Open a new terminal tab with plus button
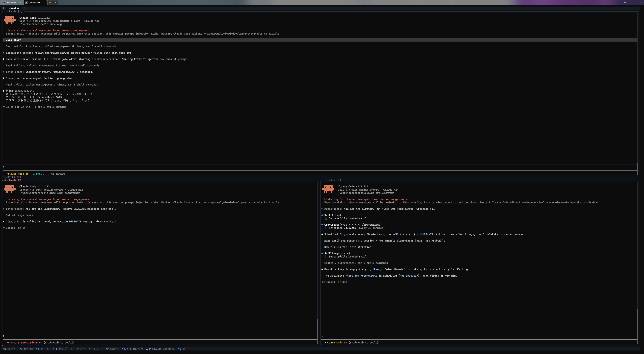 pos(50,3)
